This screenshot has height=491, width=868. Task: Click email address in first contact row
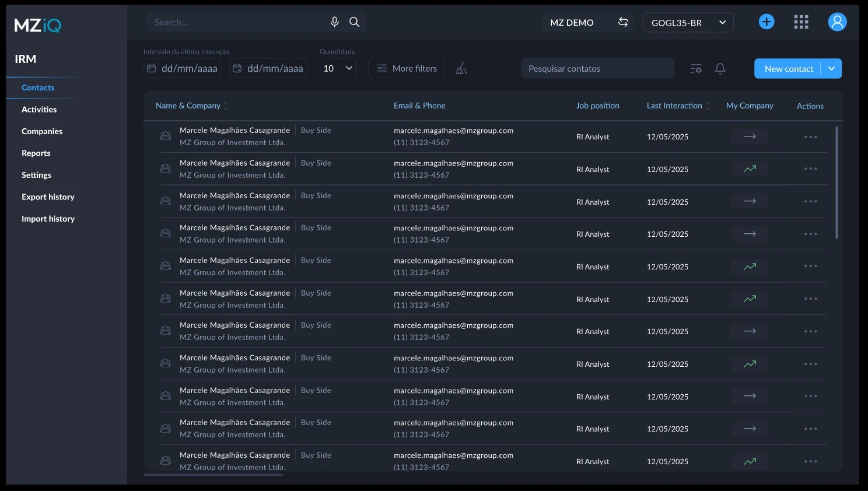[453, 131]
